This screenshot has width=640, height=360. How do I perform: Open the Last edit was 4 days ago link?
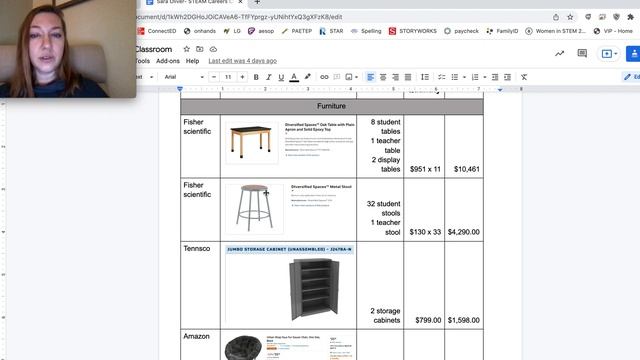242,61
